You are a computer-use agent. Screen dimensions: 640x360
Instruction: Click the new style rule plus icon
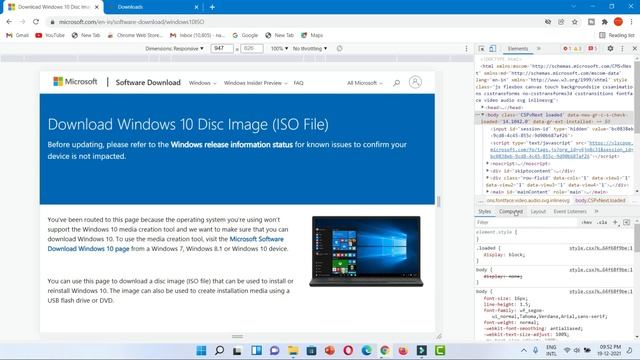click(615, 222)
